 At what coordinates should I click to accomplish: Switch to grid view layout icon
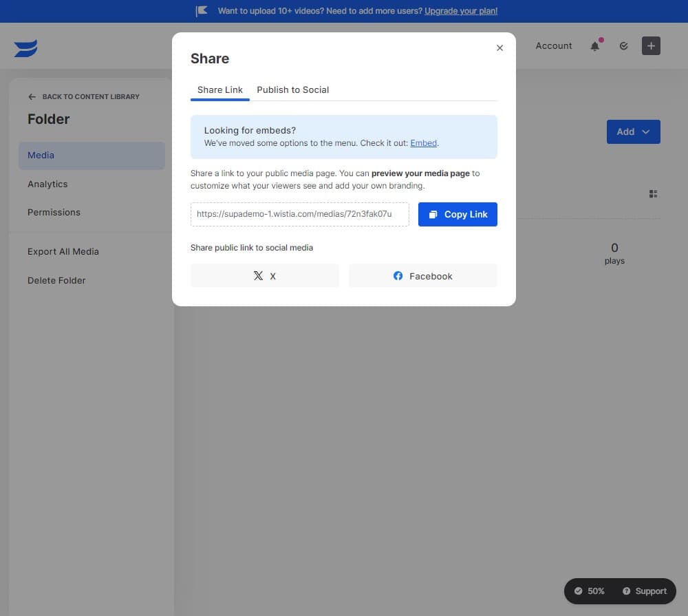click(x=653, y=194)
